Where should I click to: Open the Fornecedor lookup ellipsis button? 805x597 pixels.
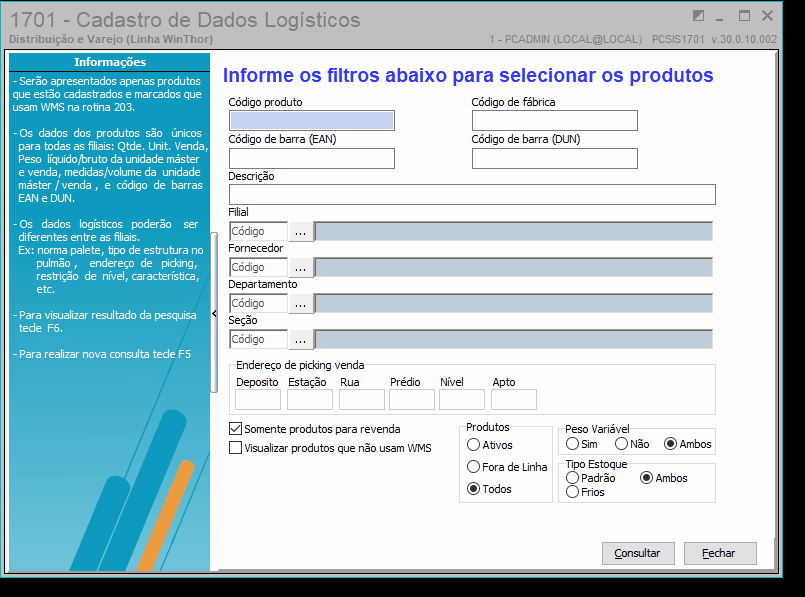(x=300, y=267)
